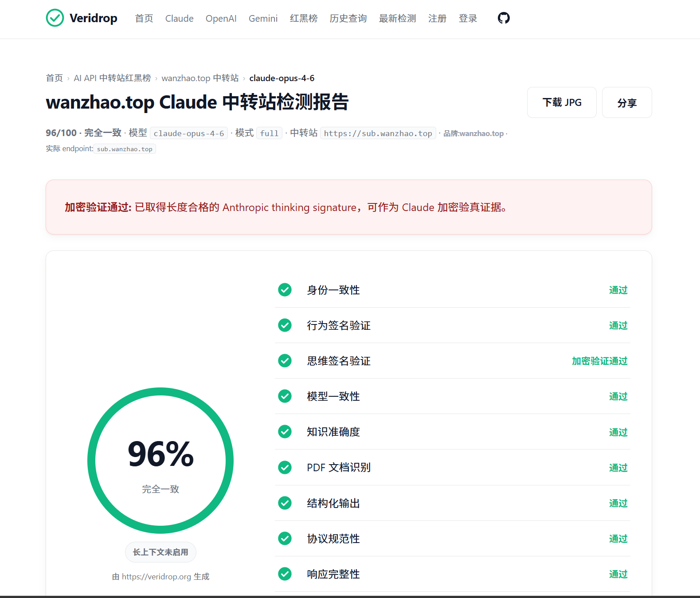700x598 pixels.
Task: Click the wanzhao.top brand link
Action: click(x=482, y=133)
